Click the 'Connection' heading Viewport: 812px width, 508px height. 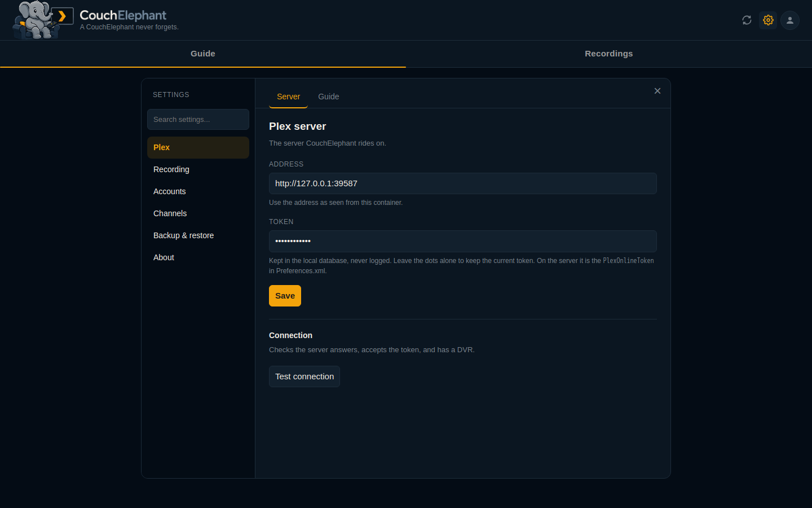290,335
